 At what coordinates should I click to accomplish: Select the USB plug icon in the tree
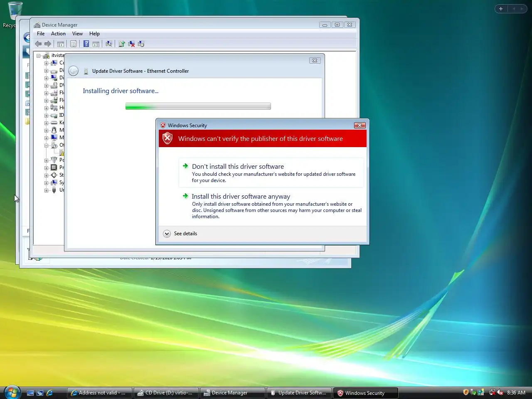pos(54,190)
